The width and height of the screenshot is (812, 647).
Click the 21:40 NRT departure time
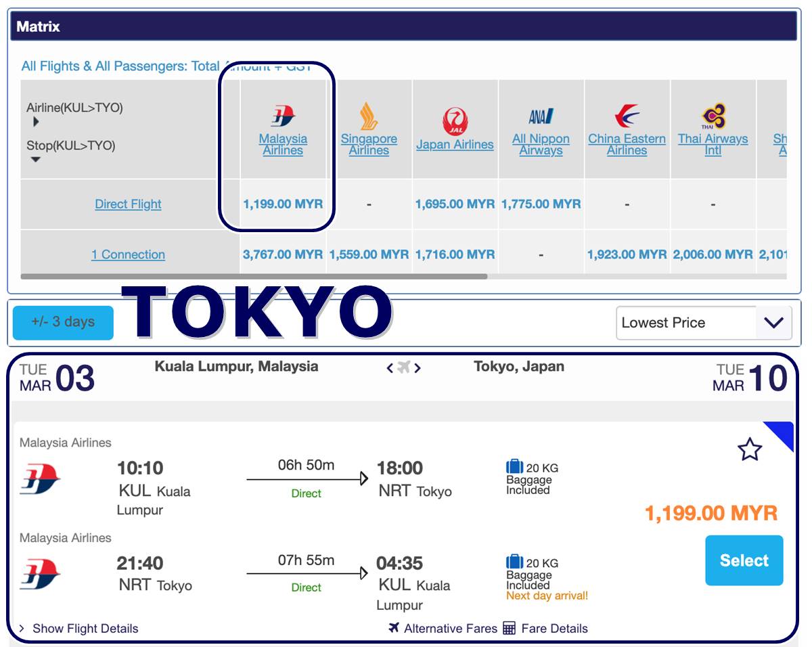140,563
